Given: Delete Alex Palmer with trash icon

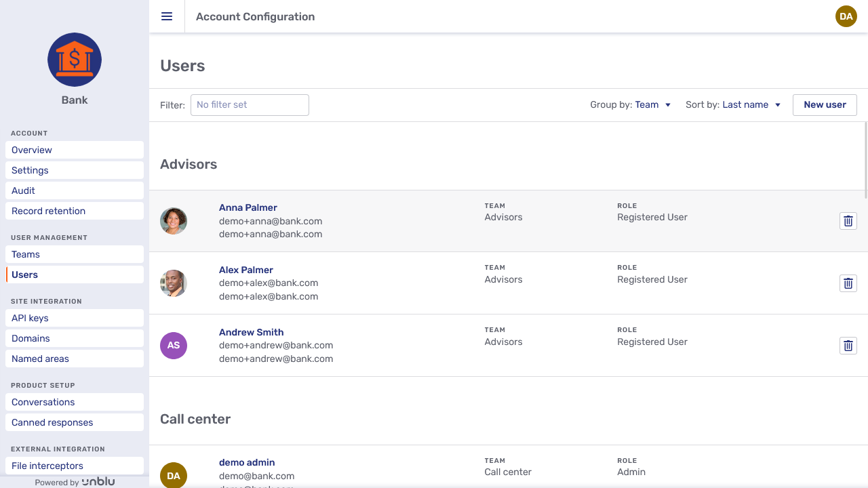Looking at the screenshot, I should (x=848, y=283).
